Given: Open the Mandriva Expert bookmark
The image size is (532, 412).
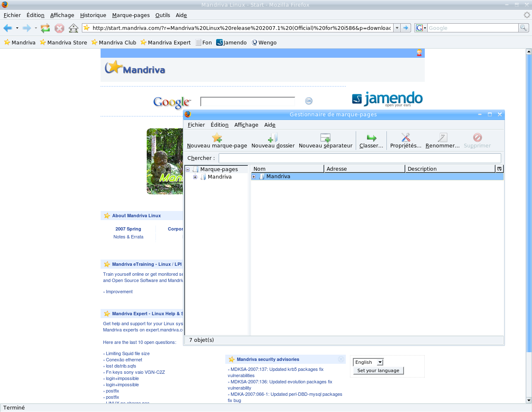Looking at the screenshot, I should tap(165, 42).
